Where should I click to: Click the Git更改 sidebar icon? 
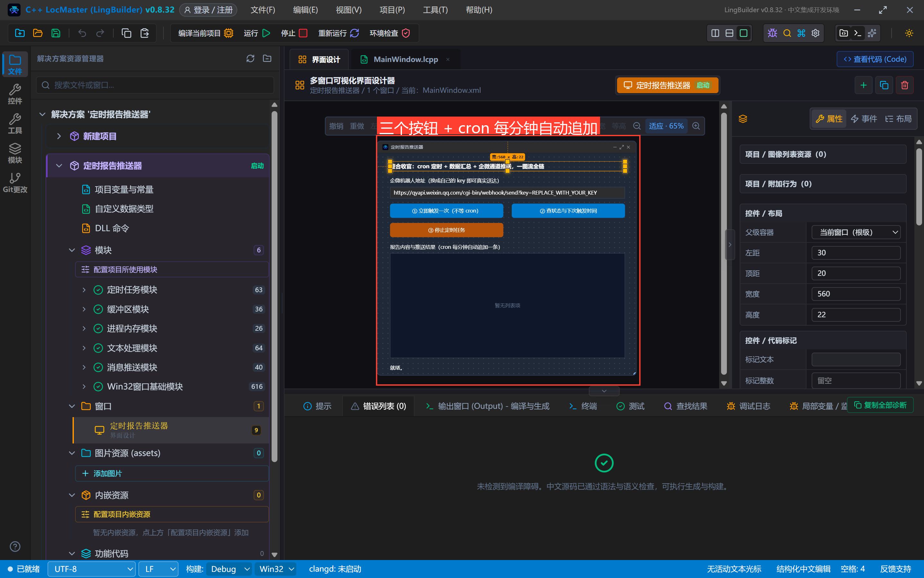coord(15,182)
